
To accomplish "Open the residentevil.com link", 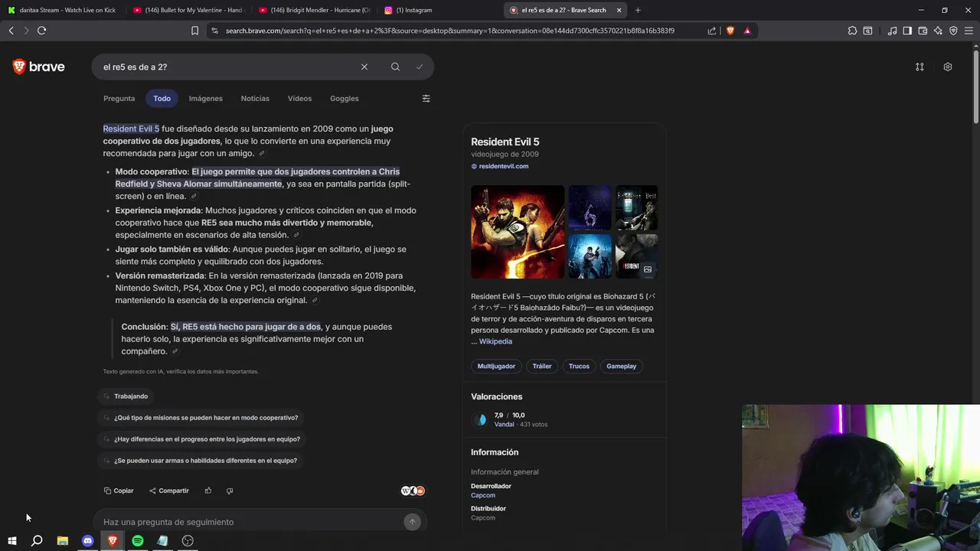I will (x=500, y=166).
